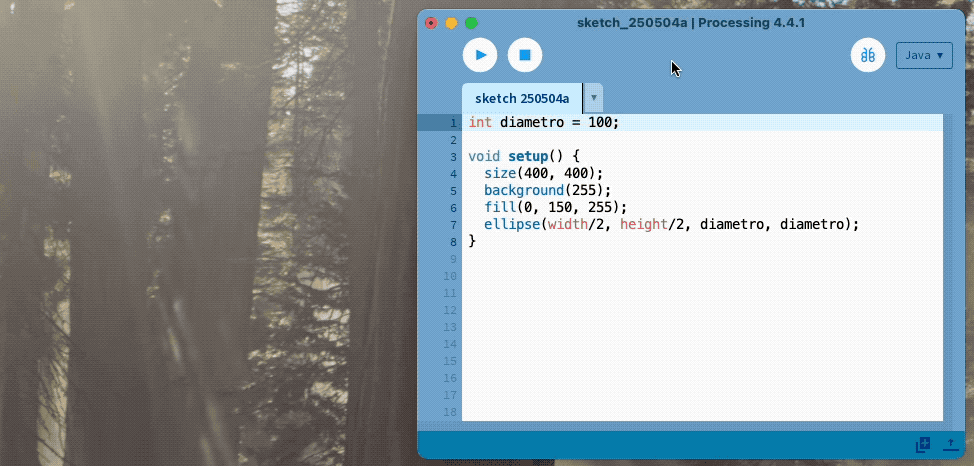This screenshot has width=974, height=466.
Task: Click line number 7 in the gutter
Action: (x=453, y=224)
